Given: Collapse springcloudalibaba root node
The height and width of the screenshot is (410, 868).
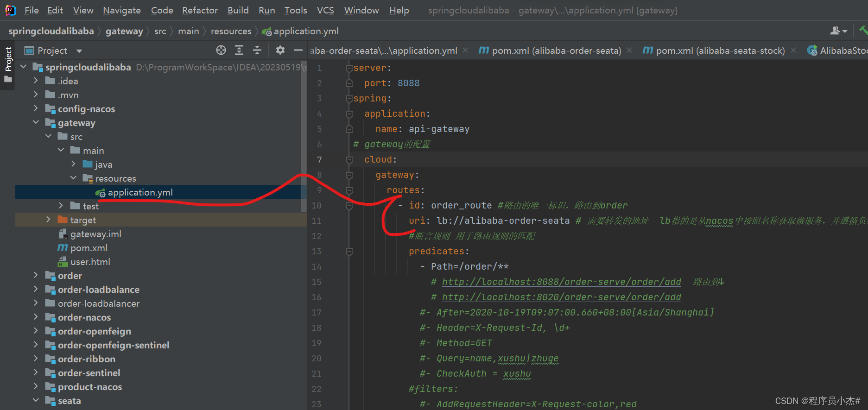Looking at the screenshot, I should click(24, 67).
